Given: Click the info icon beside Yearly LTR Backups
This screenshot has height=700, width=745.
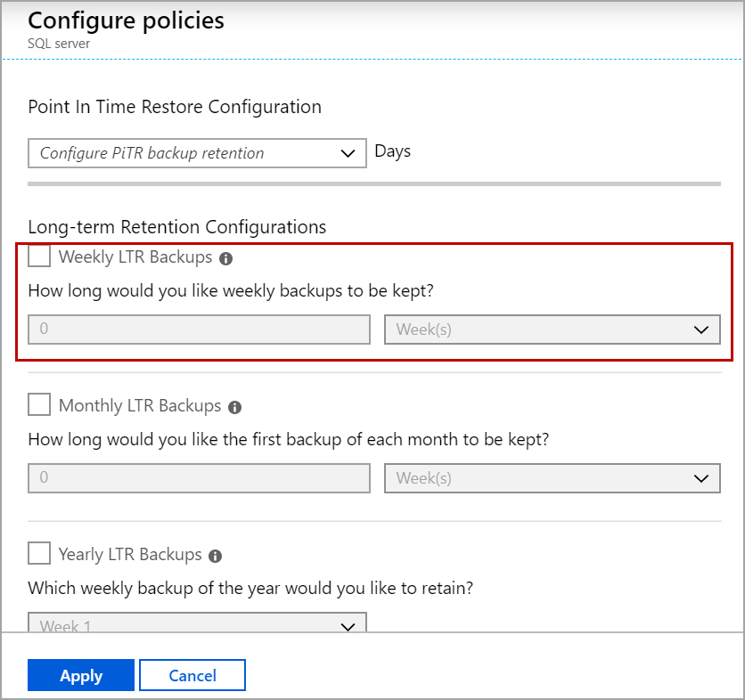Looking at the screenshot, I should click(x=215, y=556).
